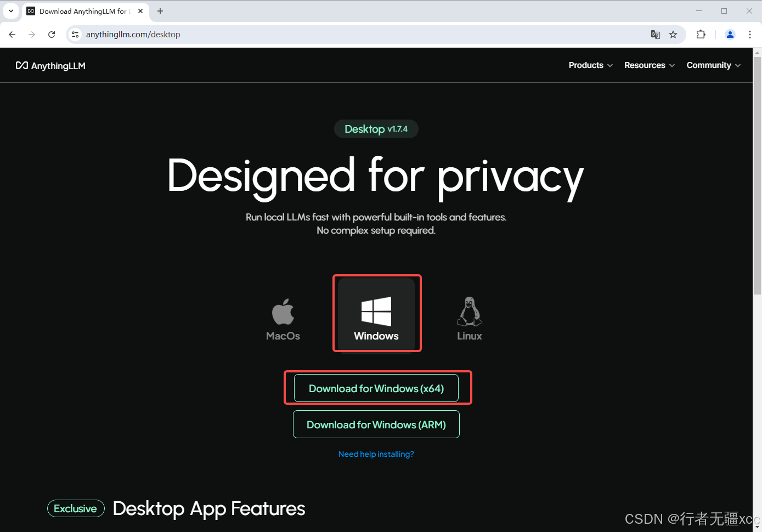Select the Linux penguin platform icon

470,319
